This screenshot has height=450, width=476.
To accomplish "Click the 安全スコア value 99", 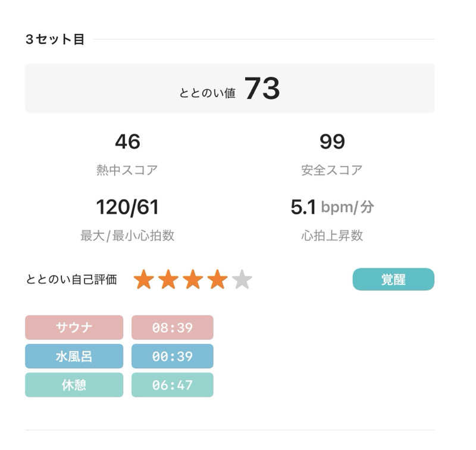I will [332, 142].
